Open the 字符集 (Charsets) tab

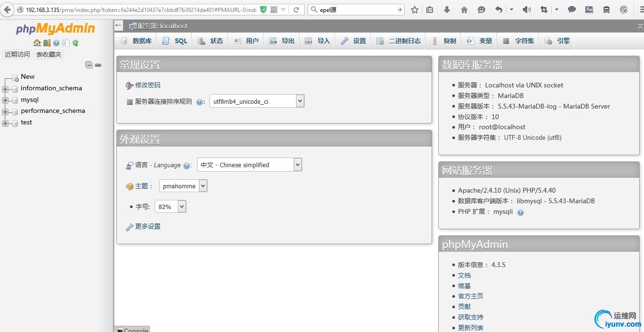[518, 41]
